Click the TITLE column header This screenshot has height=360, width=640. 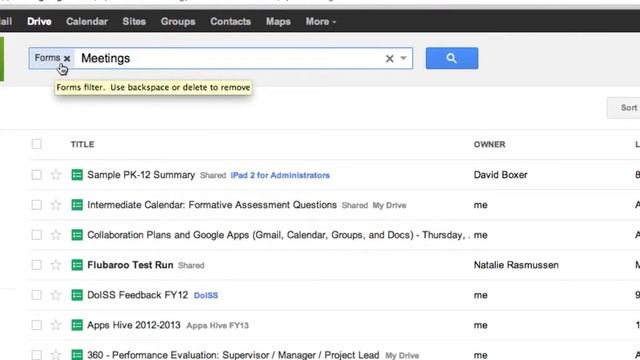tap(82, 144)
